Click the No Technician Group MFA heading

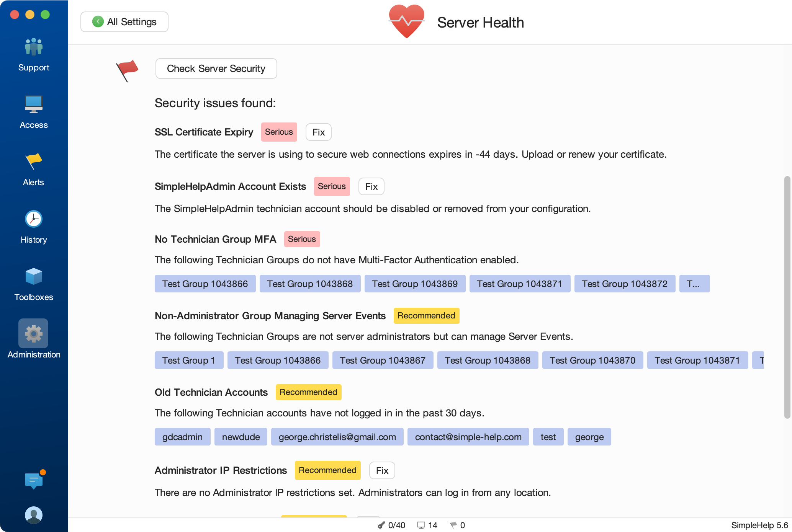coord(216,239)
